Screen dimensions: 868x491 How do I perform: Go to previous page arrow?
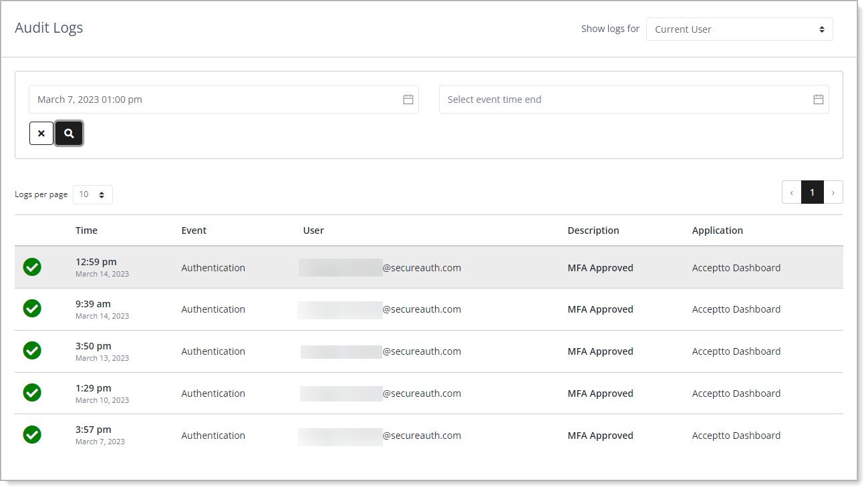[792, 192]
